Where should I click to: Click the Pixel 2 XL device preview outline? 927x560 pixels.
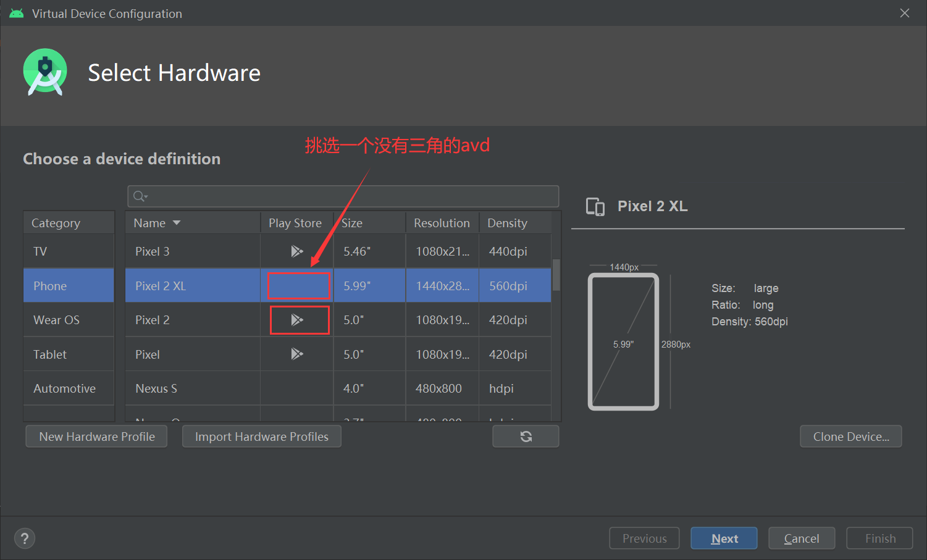pyautogui.click(x=623, y=342)
